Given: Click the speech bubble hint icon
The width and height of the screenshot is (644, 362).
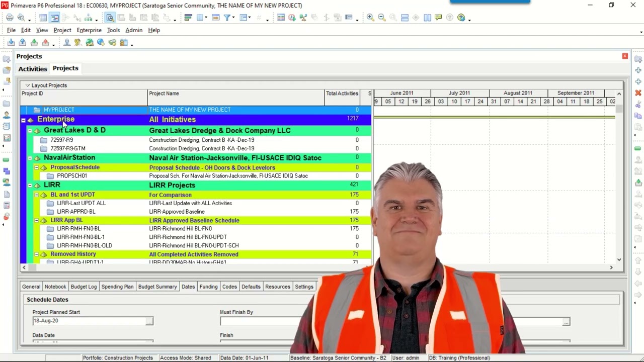Looking at the screenshot, I should tap(438, 18).
